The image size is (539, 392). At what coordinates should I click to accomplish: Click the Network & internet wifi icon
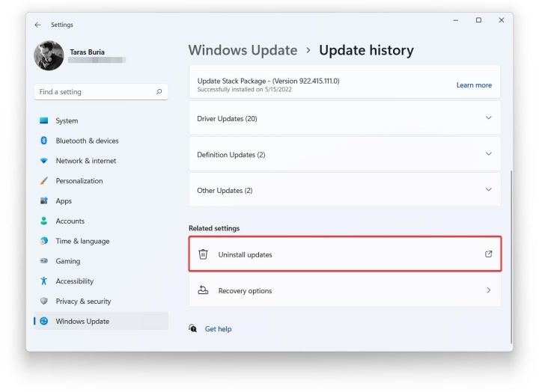[x=43, y=161]
